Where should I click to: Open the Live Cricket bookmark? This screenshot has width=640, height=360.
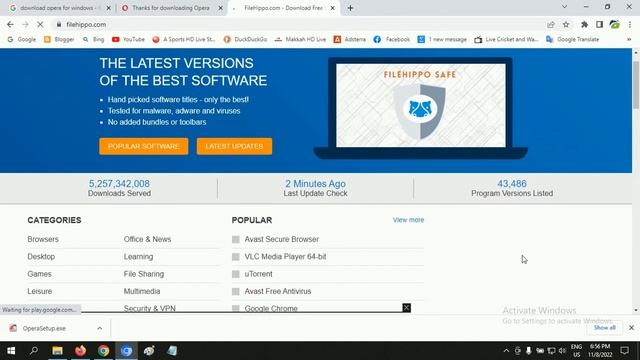[507, 39]
